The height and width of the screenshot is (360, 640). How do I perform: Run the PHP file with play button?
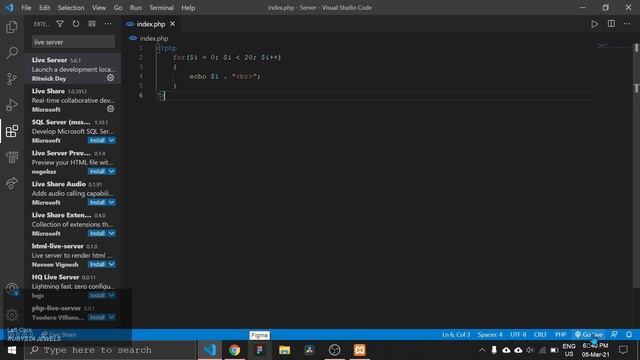tap(595, 24)
